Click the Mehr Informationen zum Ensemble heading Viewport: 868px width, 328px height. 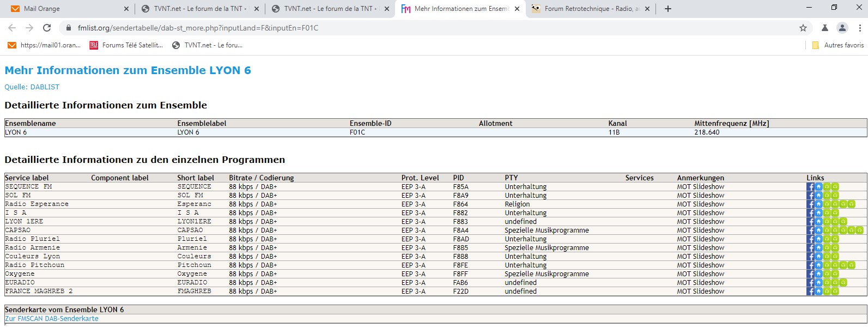coord(128,70)
